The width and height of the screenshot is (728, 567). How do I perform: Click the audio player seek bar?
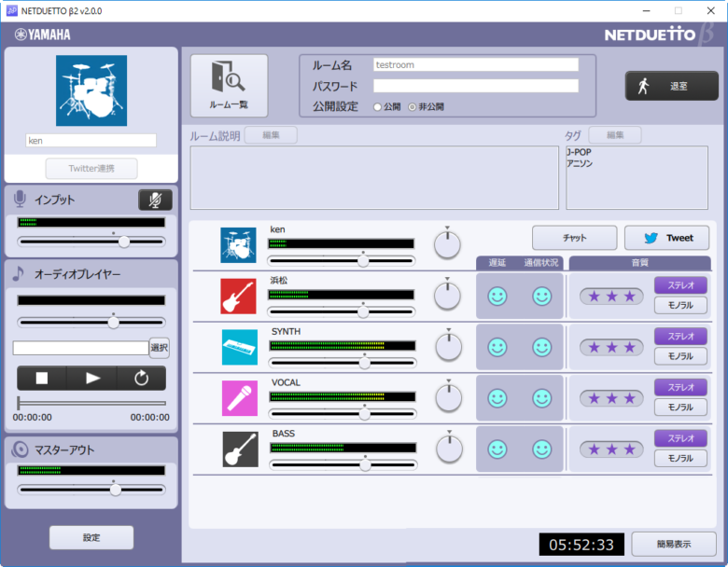point(91,403)
